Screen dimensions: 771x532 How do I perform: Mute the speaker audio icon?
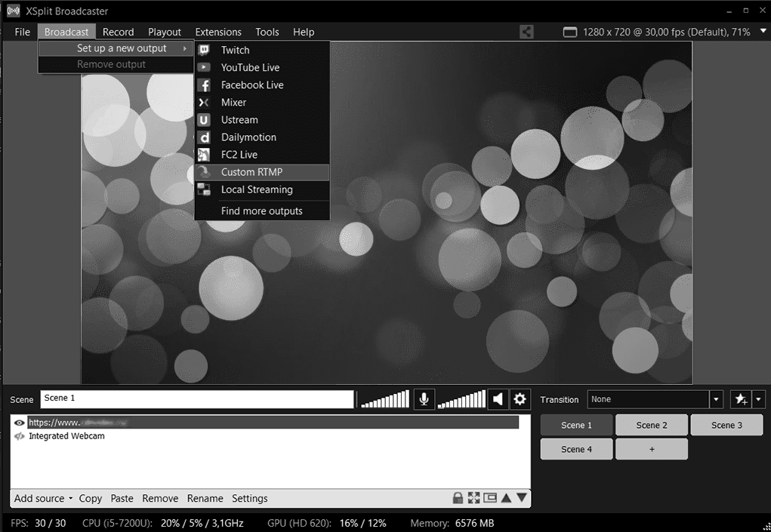498,399
